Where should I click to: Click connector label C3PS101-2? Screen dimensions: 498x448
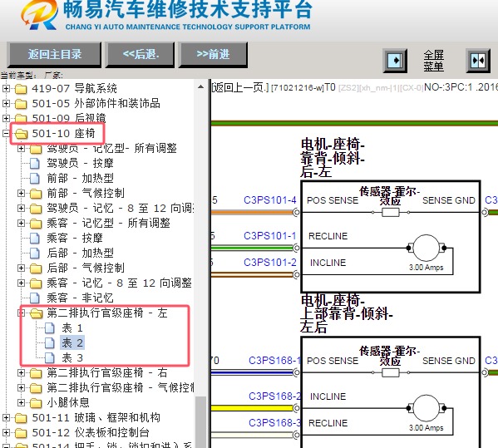[x=270, y=263]
